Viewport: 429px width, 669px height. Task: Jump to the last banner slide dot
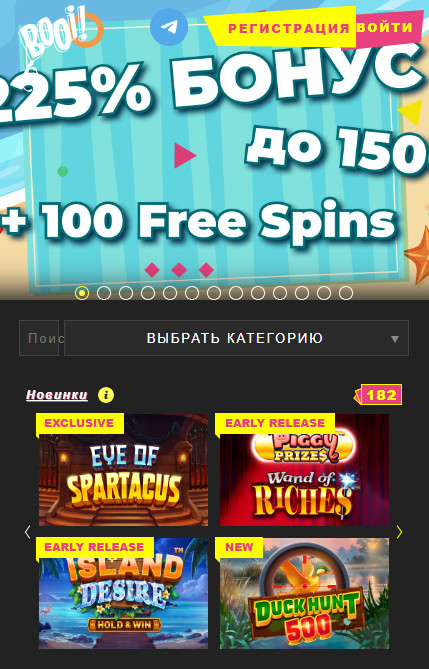[346, 293]
